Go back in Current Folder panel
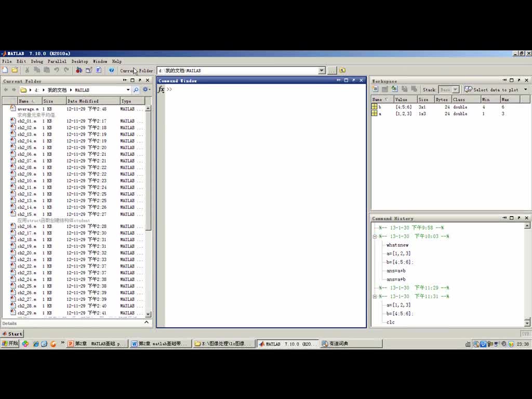Viewport: 532px width, 399px height. [x=6, y=90]
